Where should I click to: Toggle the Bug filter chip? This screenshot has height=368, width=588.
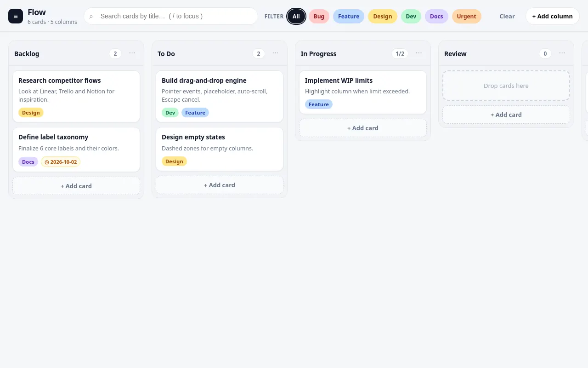pos(319,16)
